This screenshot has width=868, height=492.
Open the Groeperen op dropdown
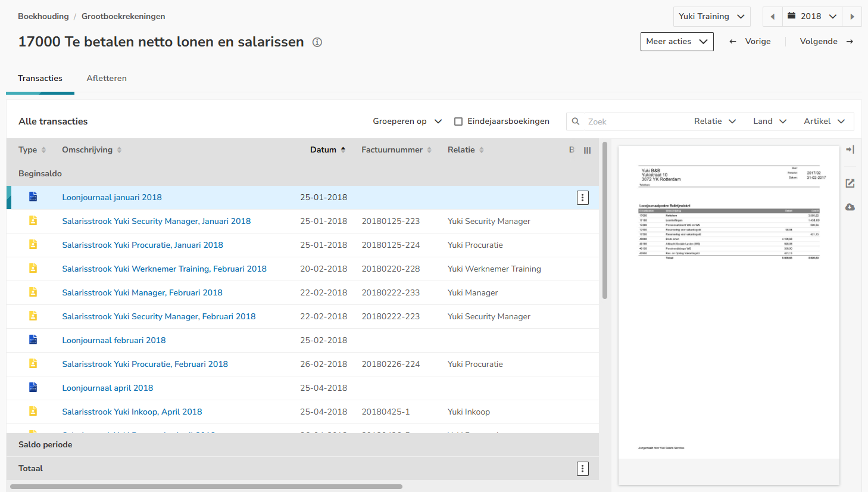pos(407,122)
